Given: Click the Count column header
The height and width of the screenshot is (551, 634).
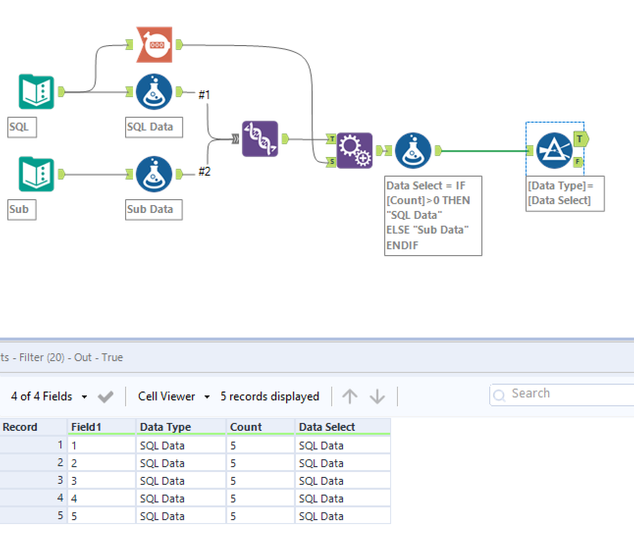Looking at the screenshot, I should click(x=260, y=427).
